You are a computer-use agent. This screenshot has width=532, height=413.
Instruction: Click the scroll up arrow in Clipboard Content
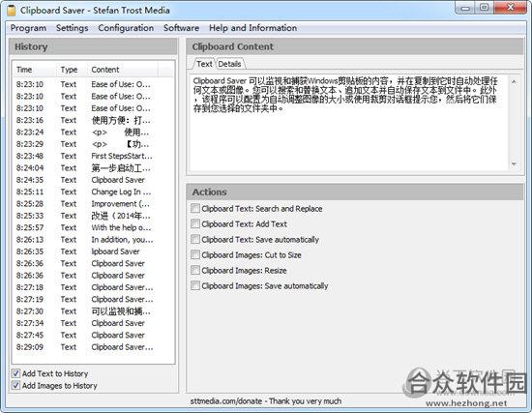click(514, 82)
